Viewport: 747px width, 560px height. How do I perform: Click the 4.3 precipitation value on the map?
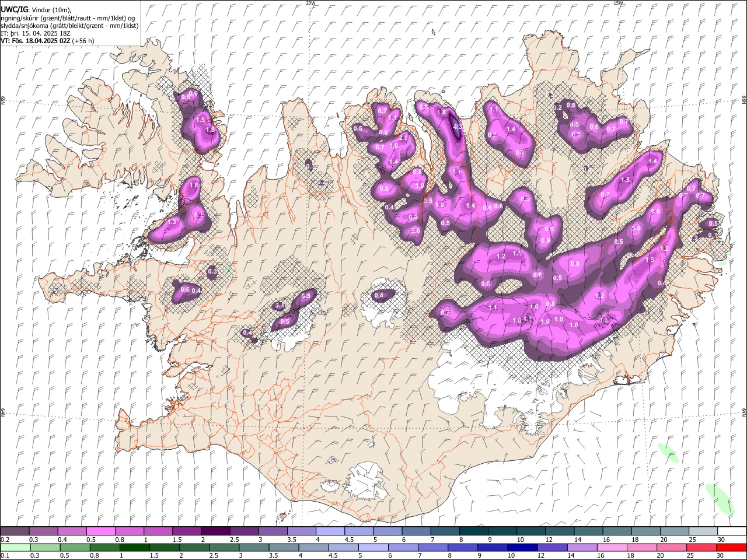click(x=458, y=127)
